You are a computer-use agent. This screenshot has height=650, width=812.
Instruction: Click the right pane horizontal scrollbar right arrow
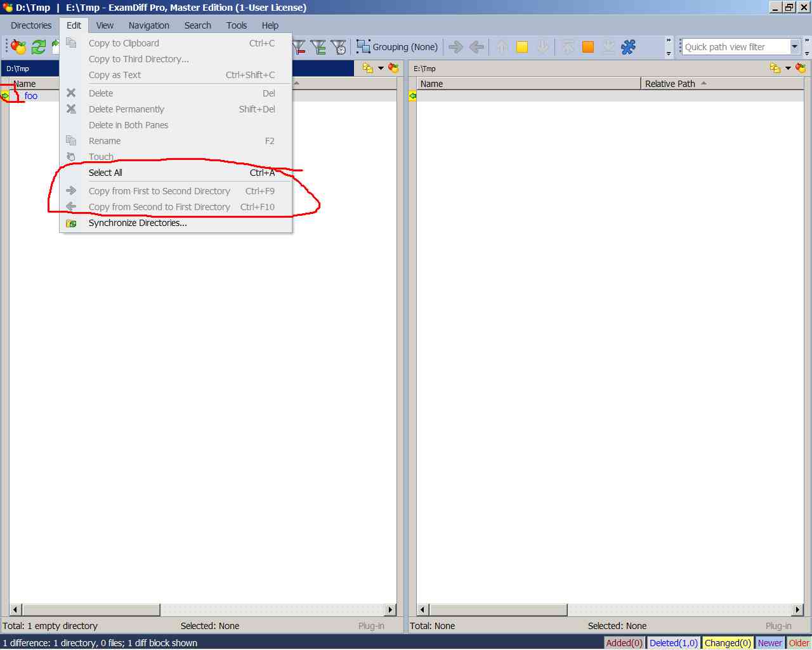coord(798,610)
